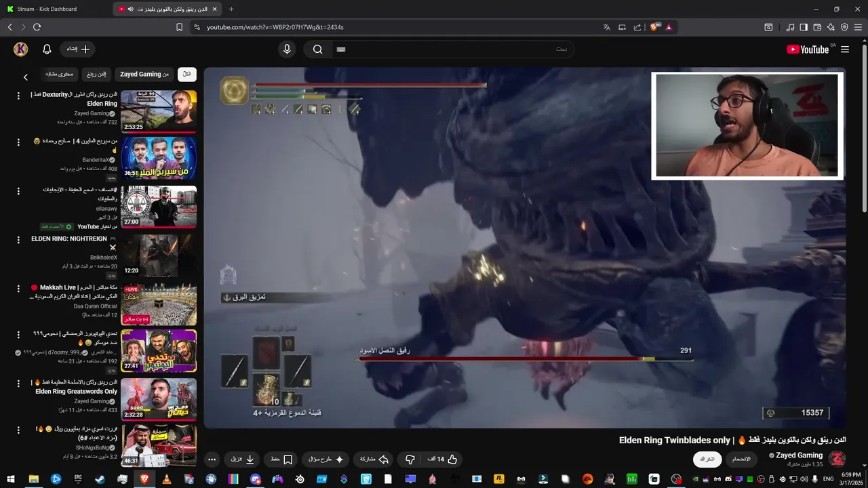Select the 'محتوى مشابه' filter chip
Viewport: 868px width, 488px height.
click(x=59, y=74)
